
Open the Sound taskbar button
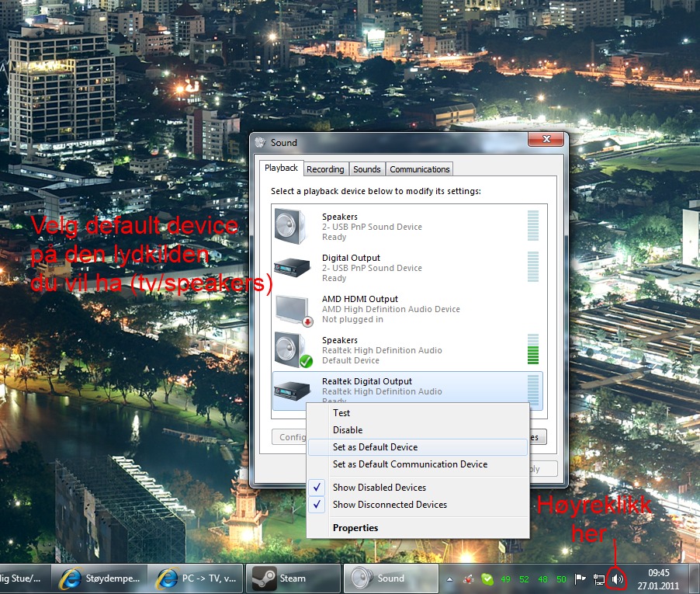pos(390,578)
